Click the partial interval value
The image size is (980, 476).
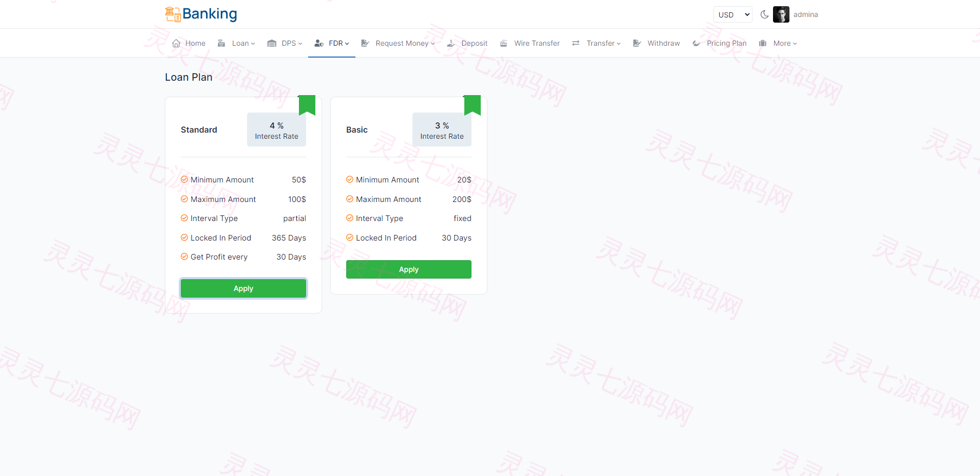294,218
